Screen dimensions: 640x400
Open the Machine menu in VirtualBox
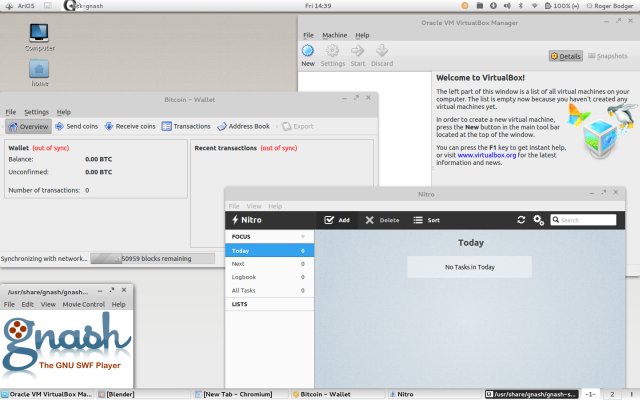(x=335, y=36)
